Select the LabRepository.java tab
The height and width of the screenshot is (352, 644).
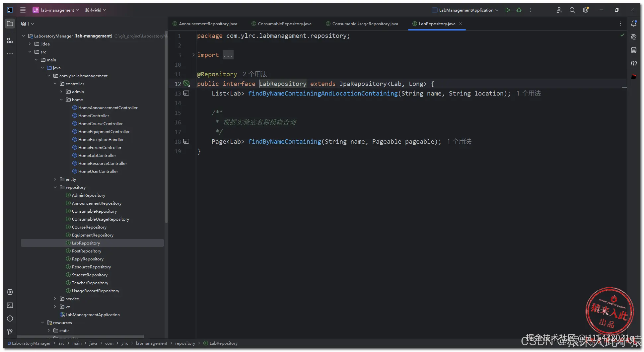(437, 24)
